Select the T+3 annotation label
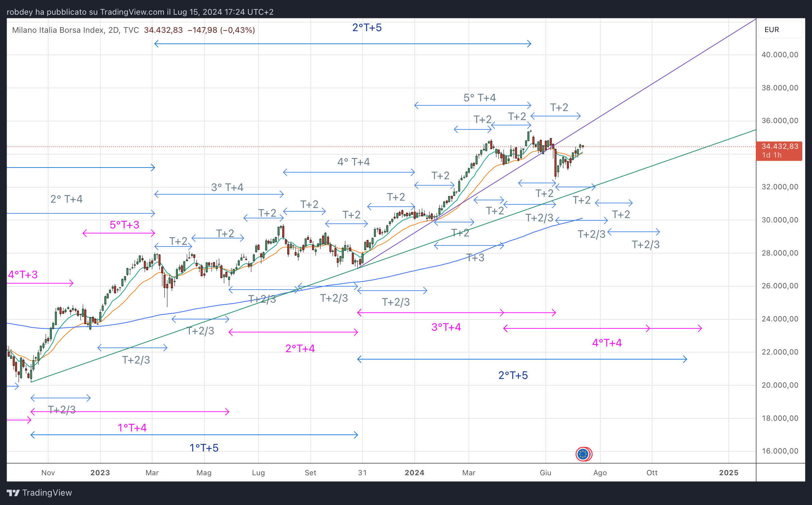The width and height of the screenshot is (812, 505). pos(475,258)
